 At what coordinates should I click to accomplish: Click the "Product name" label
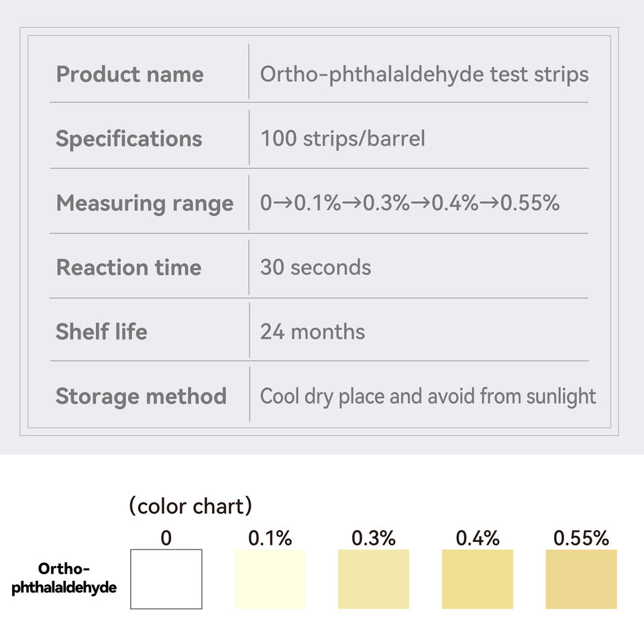pyautogui.click(x=129, y=74)
